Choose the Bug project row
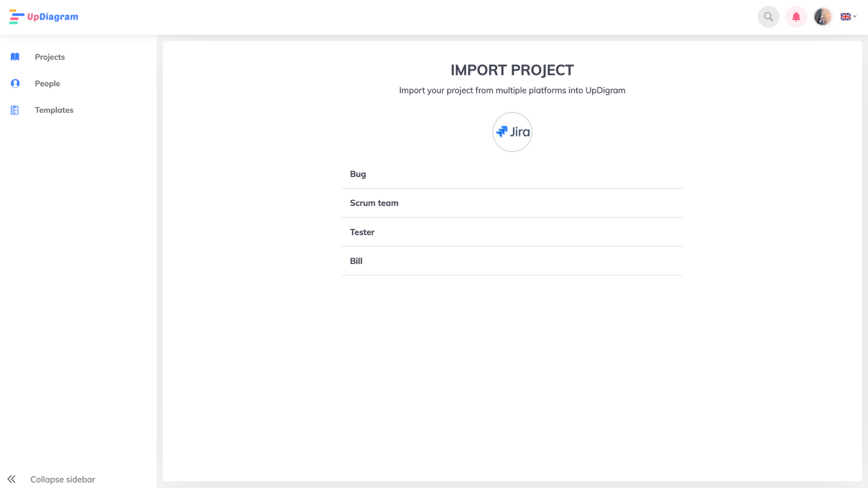The width and height of the screenshot is (868, 488). [512, 174]
